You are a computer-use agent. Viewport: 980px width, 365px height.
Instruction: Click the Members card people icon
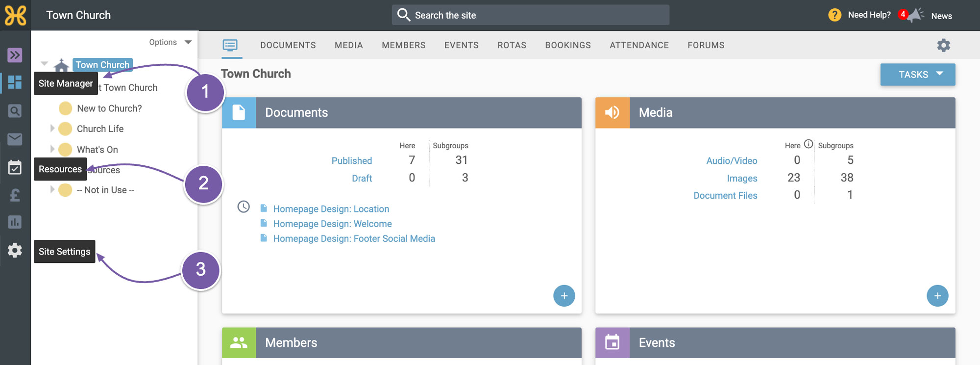click(x=239, y=342)
